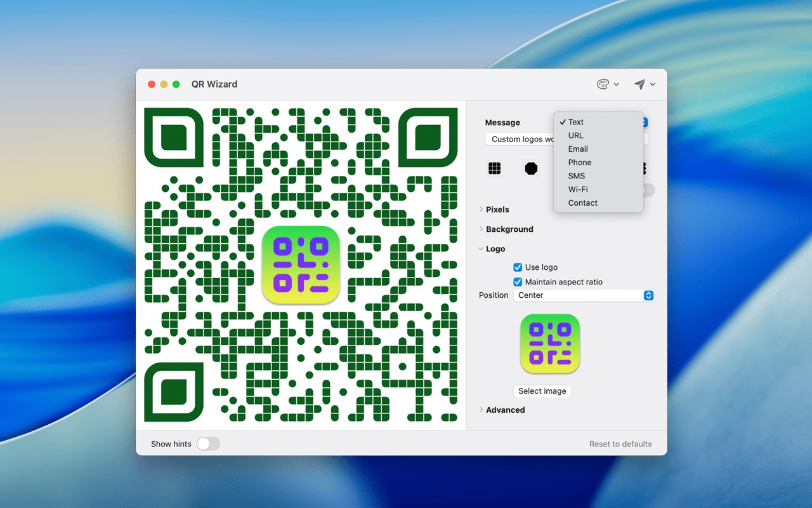
Task: Click Reset to defaults
Action: tap(620, 444)
